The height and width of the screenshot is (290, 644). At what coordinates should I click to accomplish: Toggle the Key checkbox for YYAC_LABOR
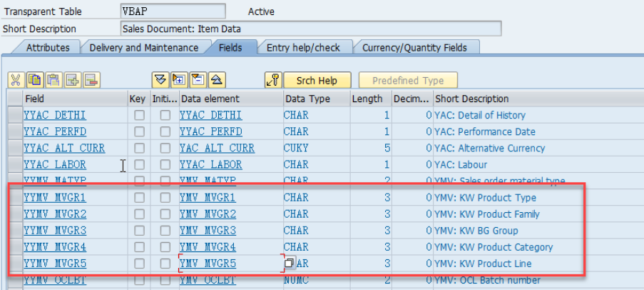[139, 164]
